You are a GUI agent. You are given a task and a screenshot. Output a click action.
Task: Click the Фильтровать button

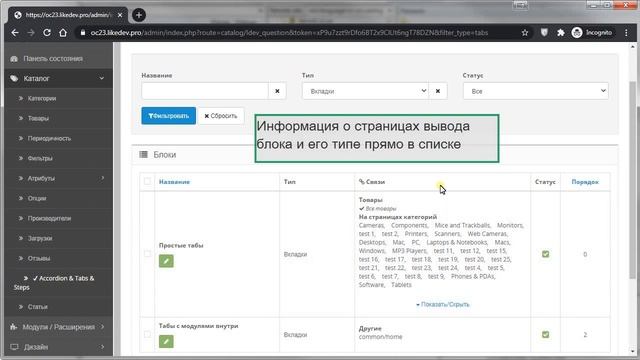pos(169,116)
